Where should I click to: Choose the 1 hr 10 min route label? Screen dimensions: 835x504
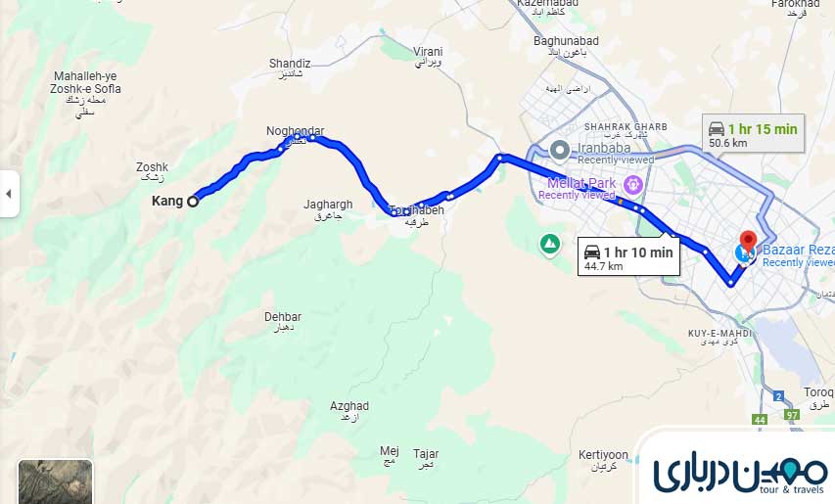pos(628,257)
